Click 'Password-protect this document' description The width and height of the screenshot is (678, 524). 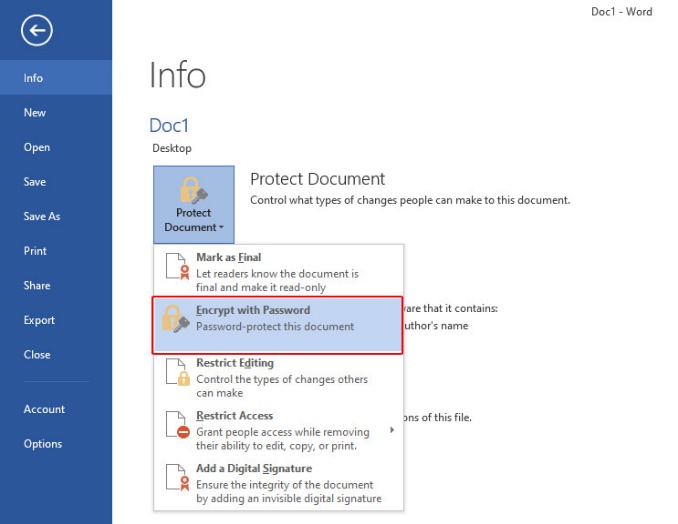(x=275, y=326)
